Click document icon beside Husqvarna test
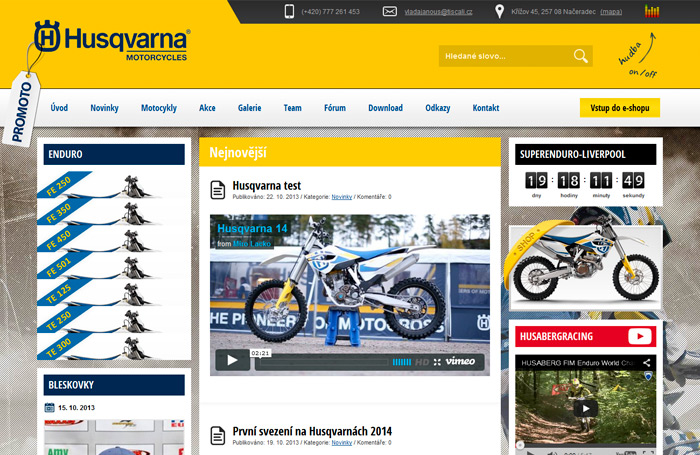This screenshot has height=455, width=700. click(218, 190)
